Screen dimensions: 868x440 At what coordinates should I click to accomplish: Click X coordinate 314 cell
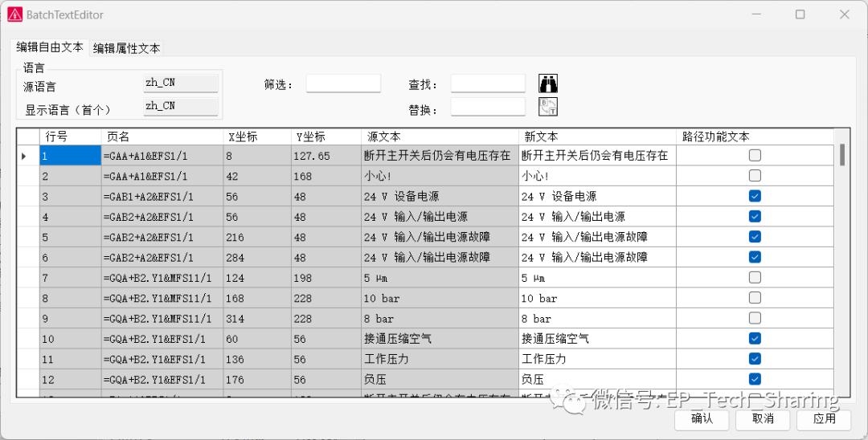[x=257, y=318]
